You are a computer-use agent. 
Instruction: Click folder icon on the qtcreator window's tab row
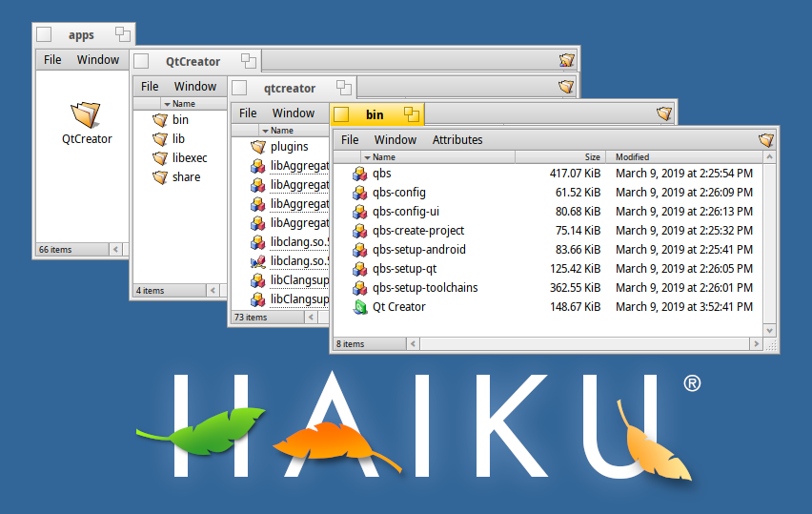tap(566, 86)
